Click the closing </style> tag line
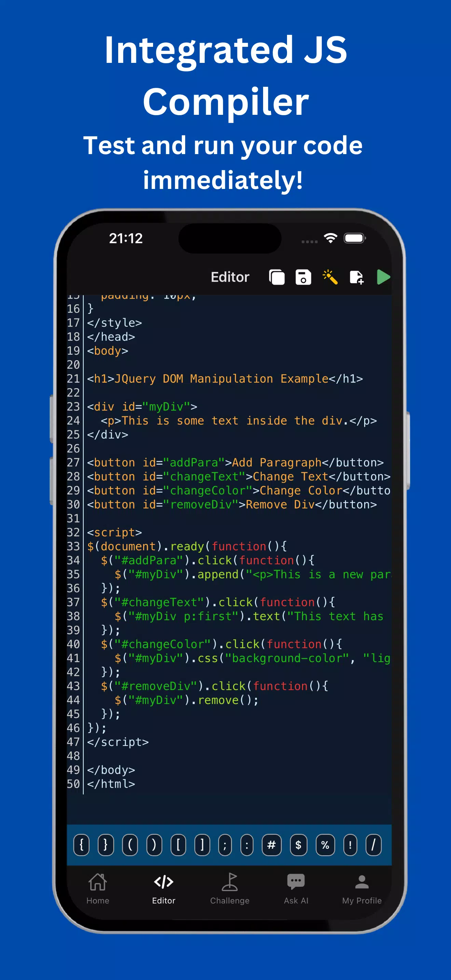This screenshot has height=980, width=451. pos(114,323)
